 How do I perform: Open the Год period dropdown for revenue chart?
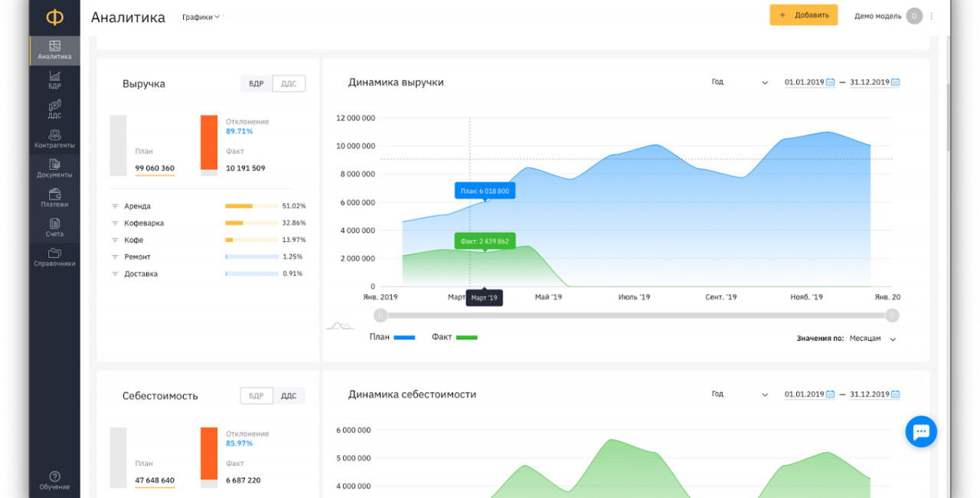click(x=739, y=82)
